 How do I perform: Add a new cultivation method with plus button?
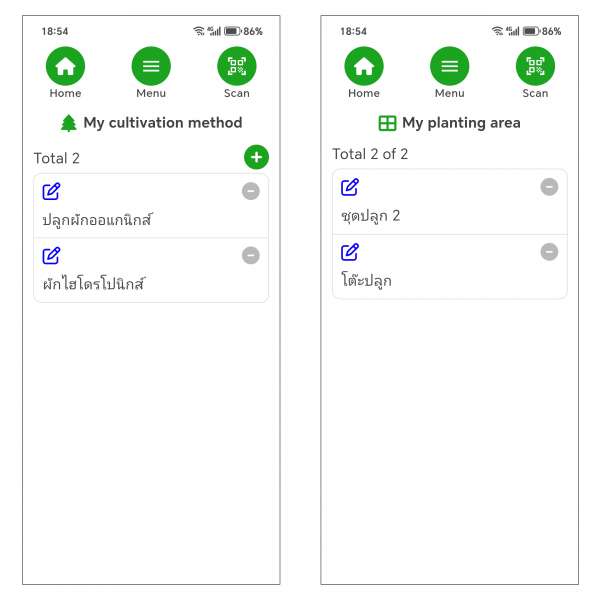(x=256, y=157)
